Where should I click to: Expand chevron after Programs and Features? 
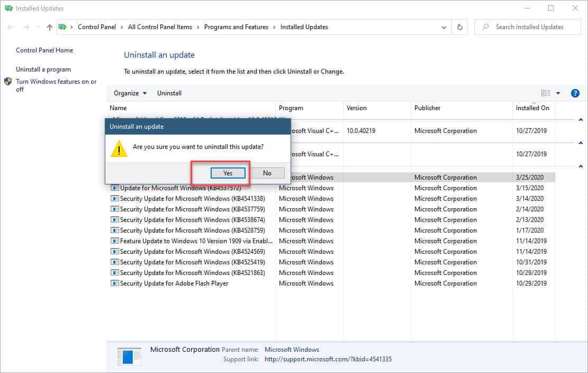pos(274,27)
